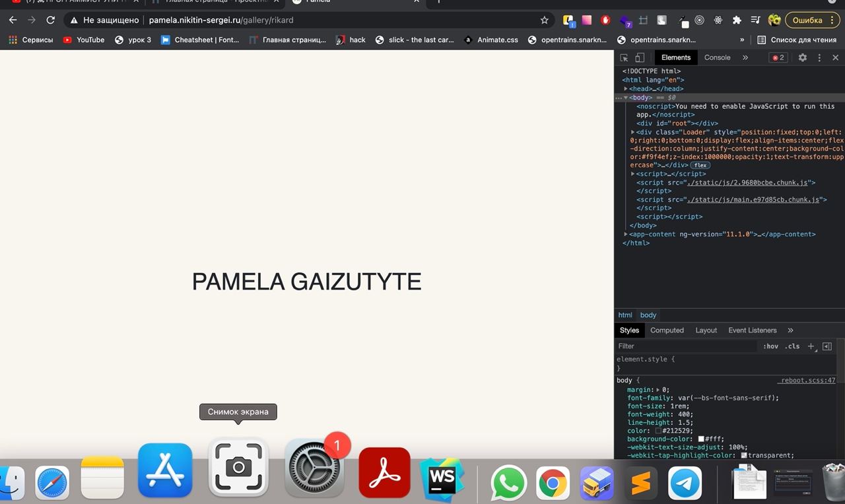Screen dimensions: 845x504
Task: Open Telegram from the Dock
Action: 685,484
